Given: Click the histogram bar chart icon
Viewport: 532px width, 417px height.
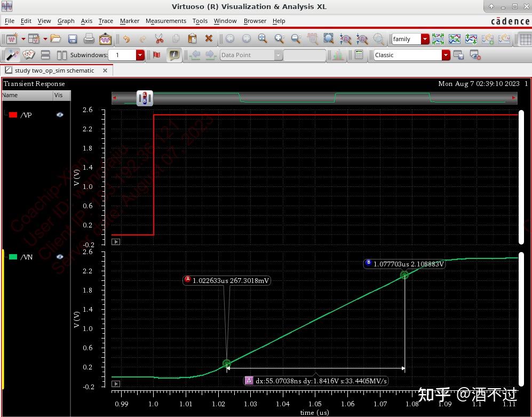Looking at the screenshot, I should click(x=338, y=54).
